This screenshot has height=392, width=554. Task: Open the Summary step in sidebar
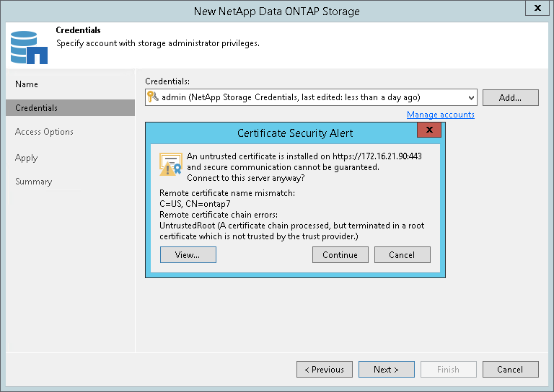coord(34,182)
